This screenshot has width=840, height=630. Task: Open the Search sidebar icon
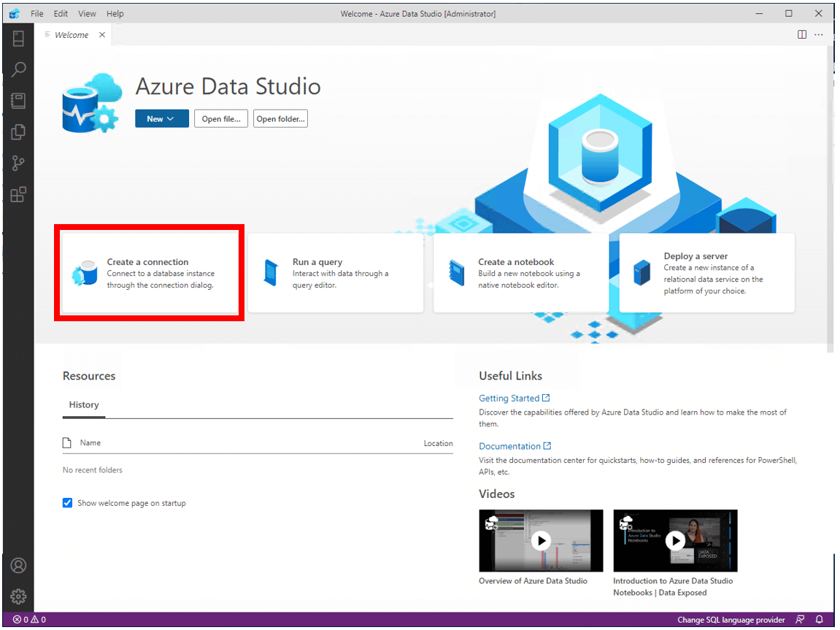[x=18, y=69]
